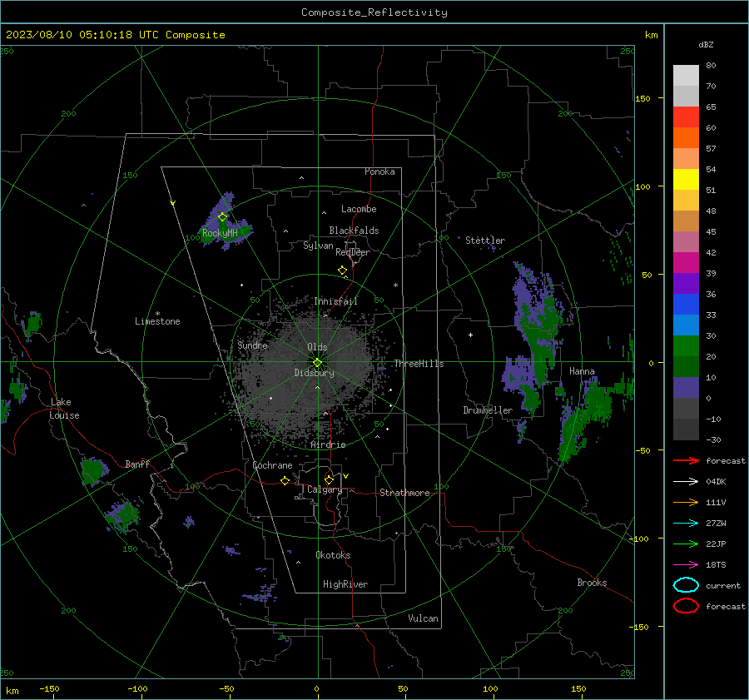Click the yellow diamond marker below Cochrane
Image resolution: width=749 pixels, height=700 pixels.
pyautogui.click(x=285, y=481)
